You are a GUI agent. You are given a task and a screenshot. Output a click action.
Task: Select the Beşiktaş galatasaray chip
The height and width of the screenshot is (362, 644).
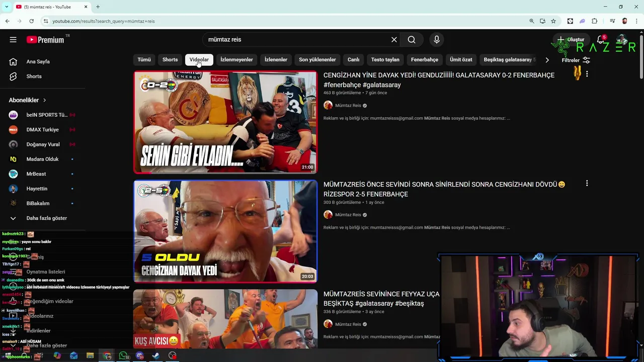coord(509,60)
